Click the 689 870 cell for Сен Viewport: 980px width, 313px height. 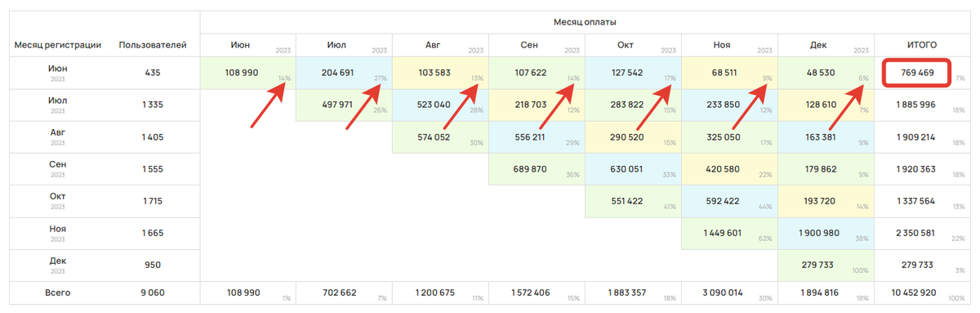pyautogui.click(x=530, y=169)
